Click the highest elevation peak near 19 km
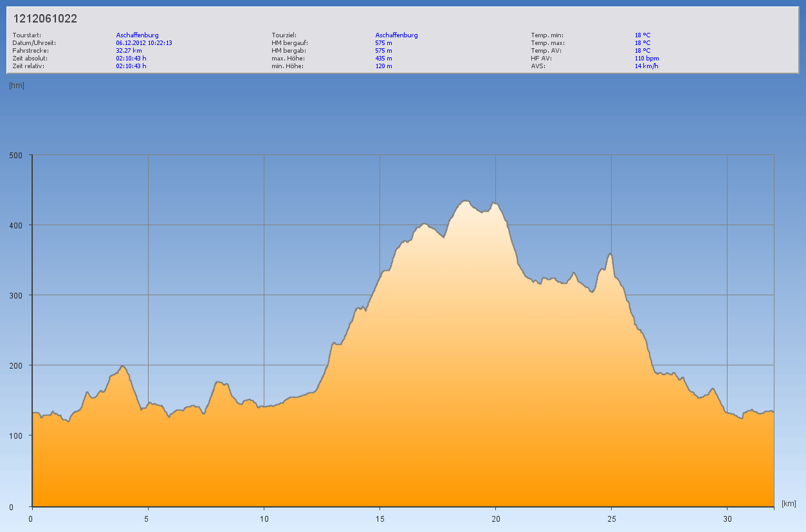Image resolution: width=806 pixels, height=532 pixels. [465, 201]
